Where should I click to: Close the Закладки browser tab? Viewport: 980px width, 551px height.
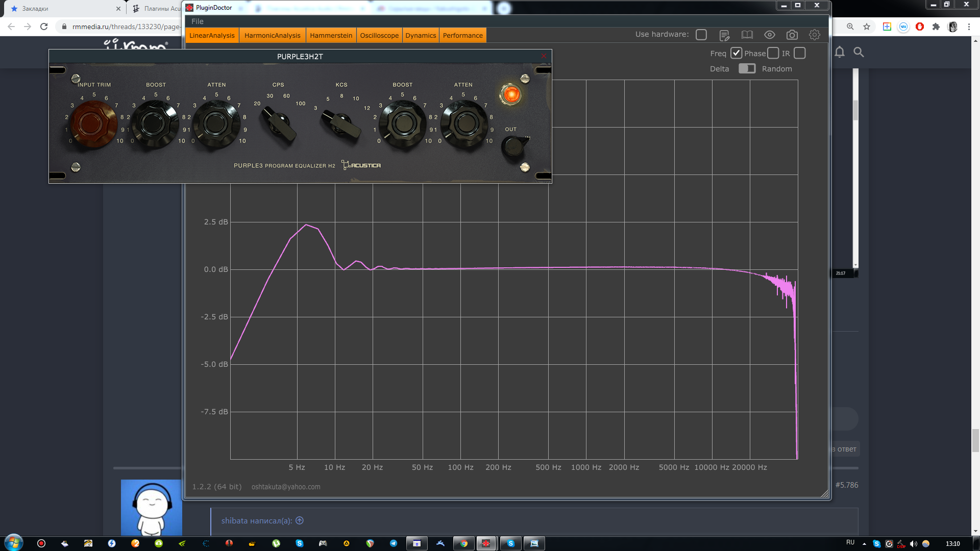[x=118, y=9]
